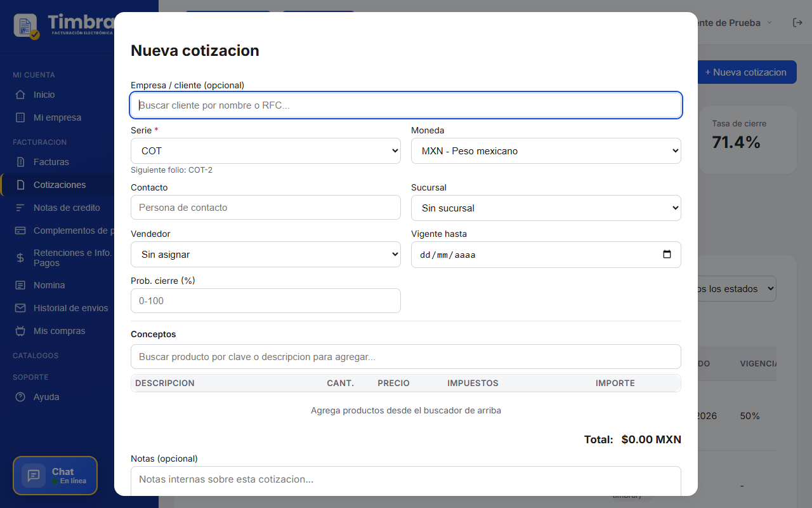The width and height of the screenshot is (812, 508).
Task: Click the envelope icon for Historial de envios
Action: click(20, 308)
